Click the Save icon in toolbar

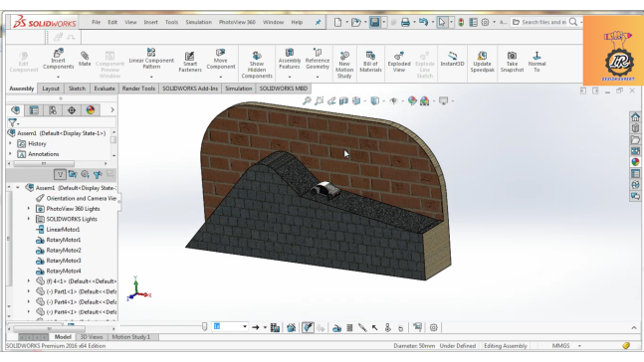point(374,22)
